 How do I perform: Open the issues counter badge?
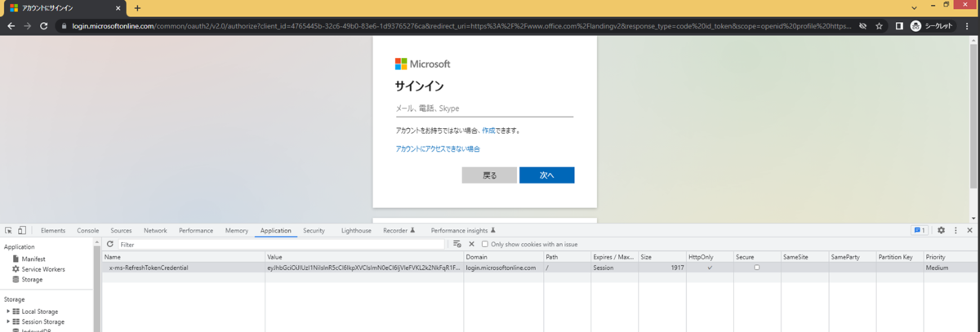[x=920, y=231]
